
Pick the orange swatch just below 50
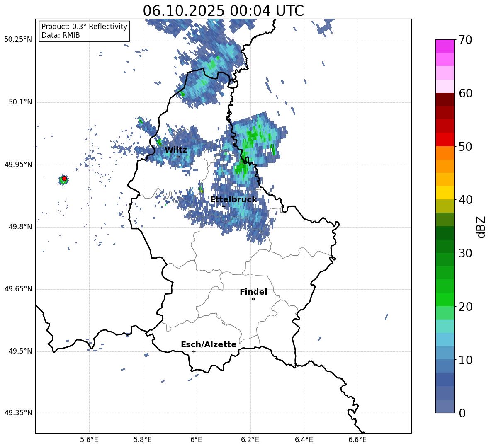(445, 153)
